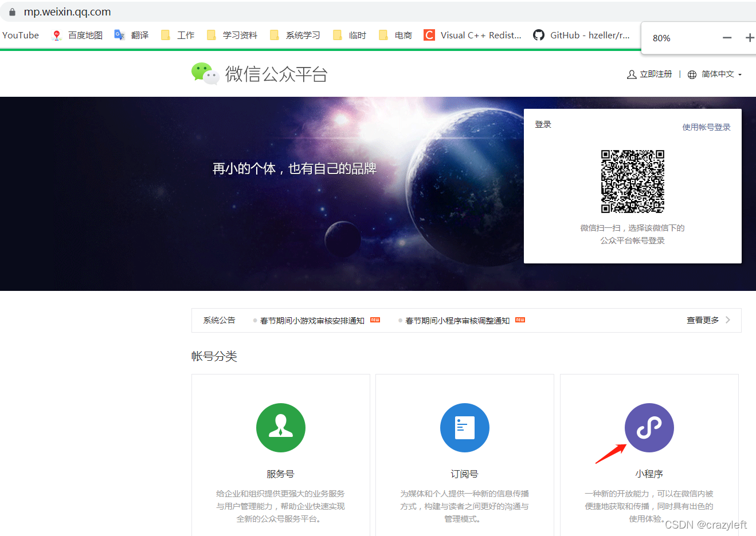Image resolution: width=756 pixels, height=536 pixels.
Task: Open the 临时 bookmark folder
Action: tap(349, 36)
